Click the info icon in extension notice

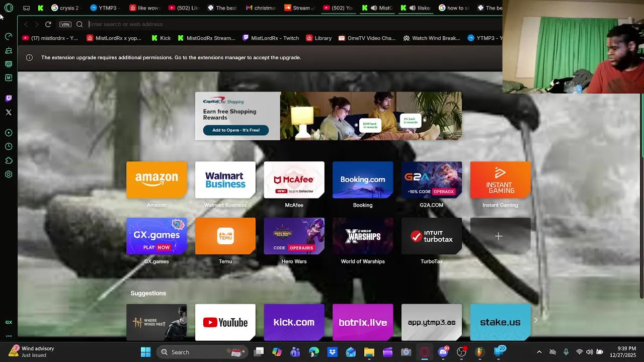click(x=29, y=57)
